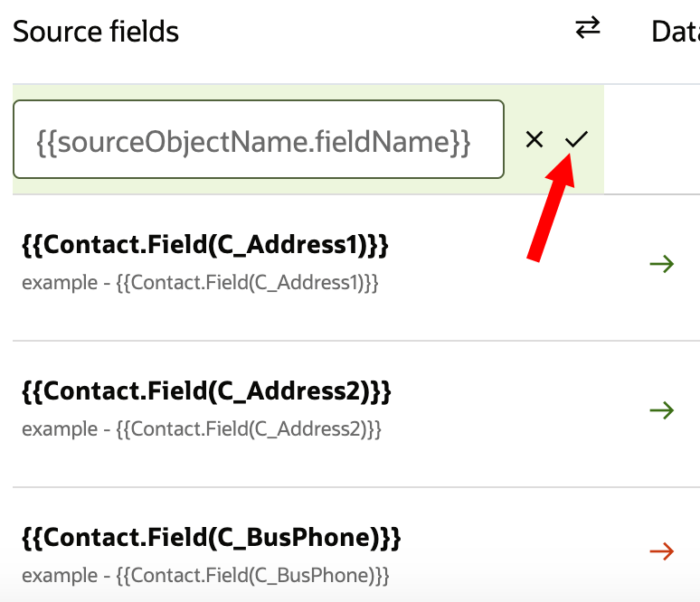Select bold {{Contact.Field(C_Address2)}} field name
Screen dimensions: 700x602
tap(206, 391)
